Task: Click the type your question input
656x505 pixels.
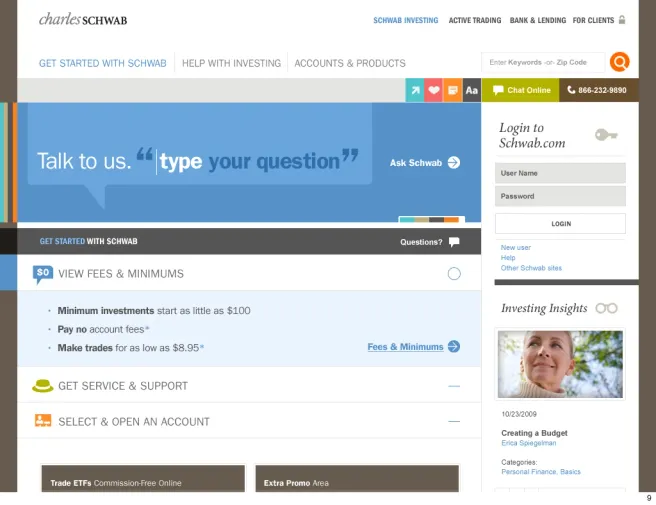Action: (249, 161)
